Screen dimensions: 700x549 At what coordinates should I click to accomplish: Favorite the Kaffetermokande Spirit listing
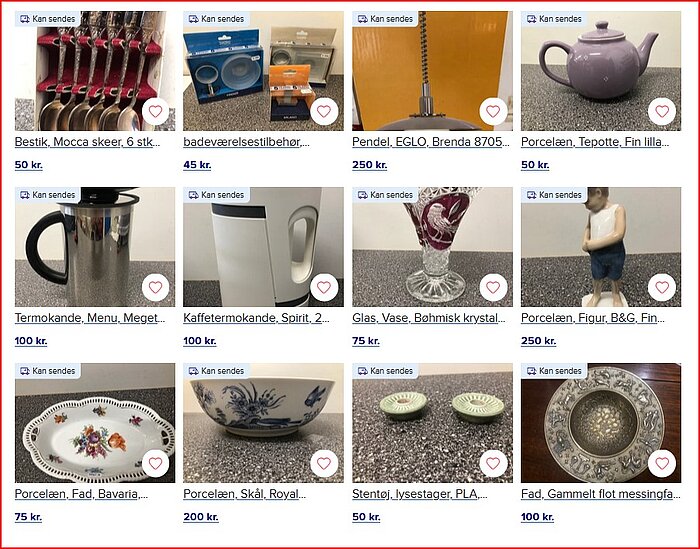pos(324,287)
